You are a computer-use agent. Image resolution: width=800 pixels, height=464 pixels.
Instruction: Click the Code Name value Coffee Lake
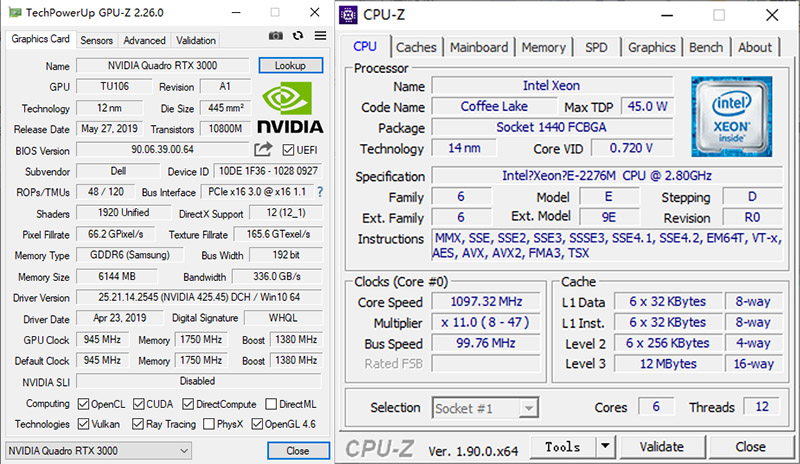(494, 107)
